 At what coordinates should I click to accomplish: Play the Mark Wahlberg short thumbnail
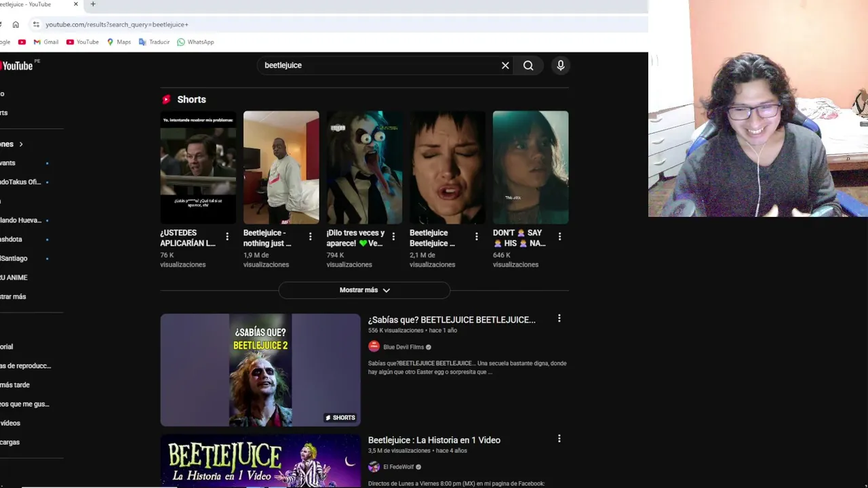198,167
